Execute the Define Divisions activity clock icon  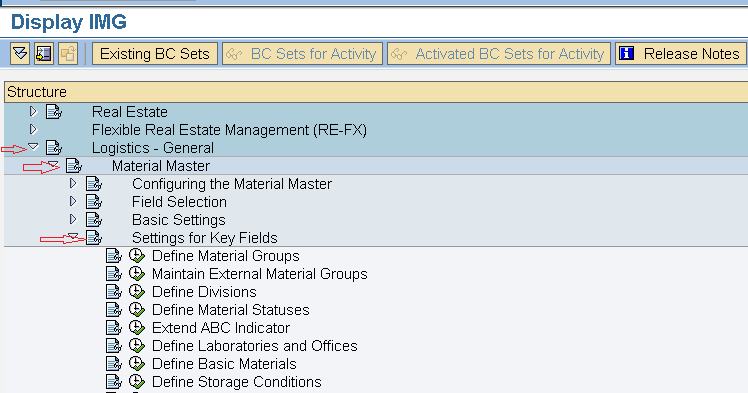[137, 292]
